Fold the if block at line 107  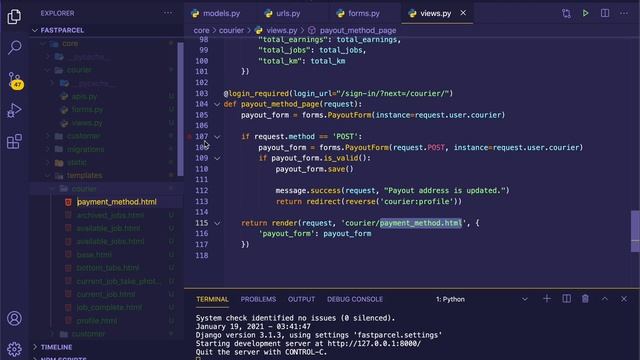[x=217, y=137]
